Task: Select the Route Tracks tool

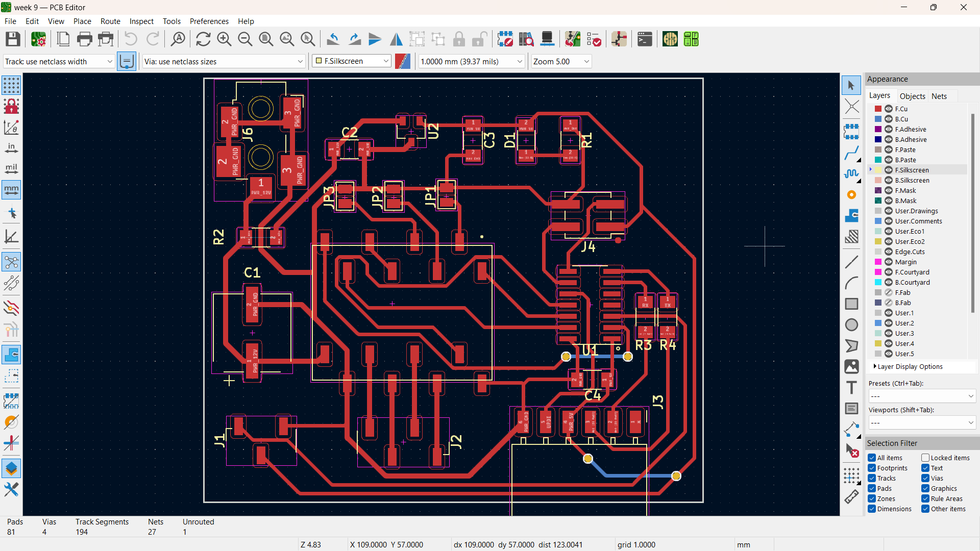Action: point(851,153)
